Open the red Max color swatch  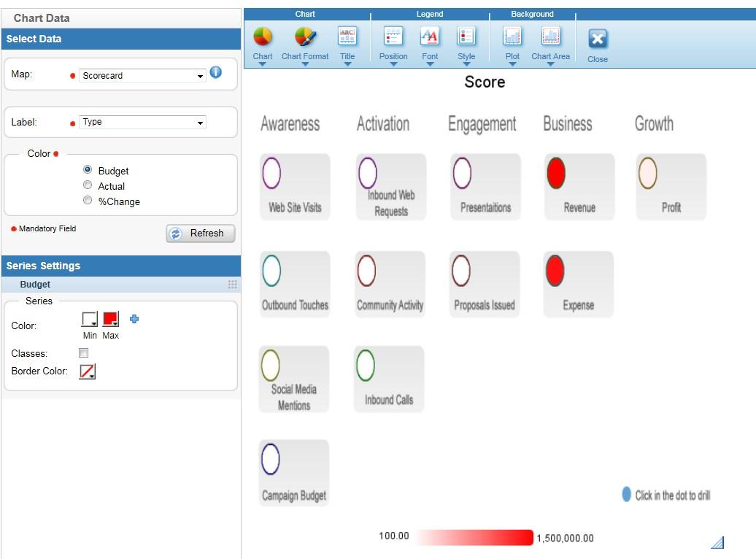111,320
